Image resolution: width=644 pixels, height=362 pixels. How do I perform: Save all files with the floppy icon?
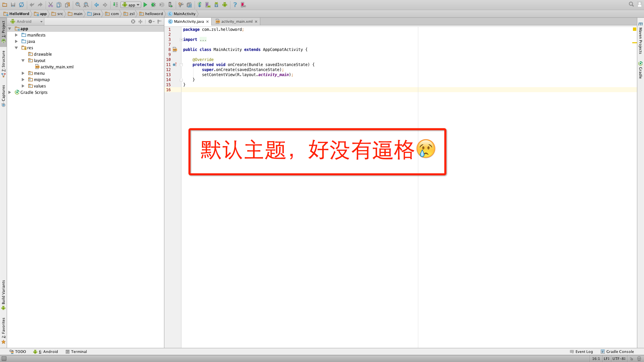(x=13, y=5)
